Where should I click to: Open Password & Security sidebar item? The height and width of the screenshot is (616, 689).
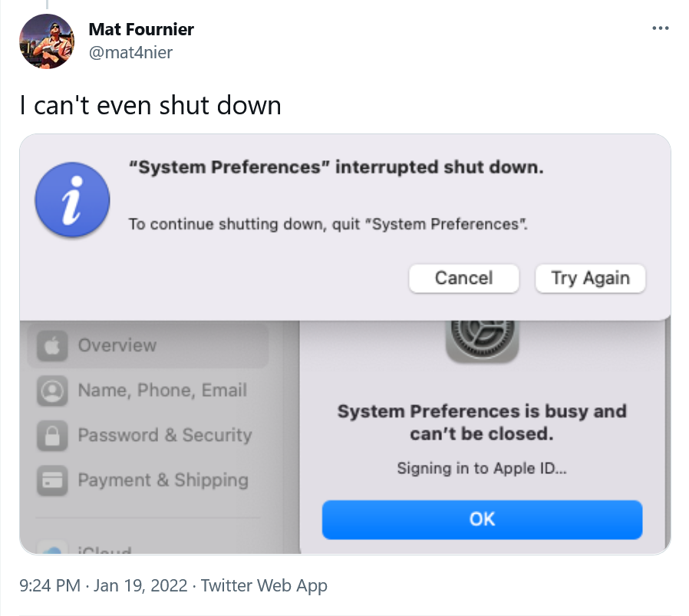147,436
